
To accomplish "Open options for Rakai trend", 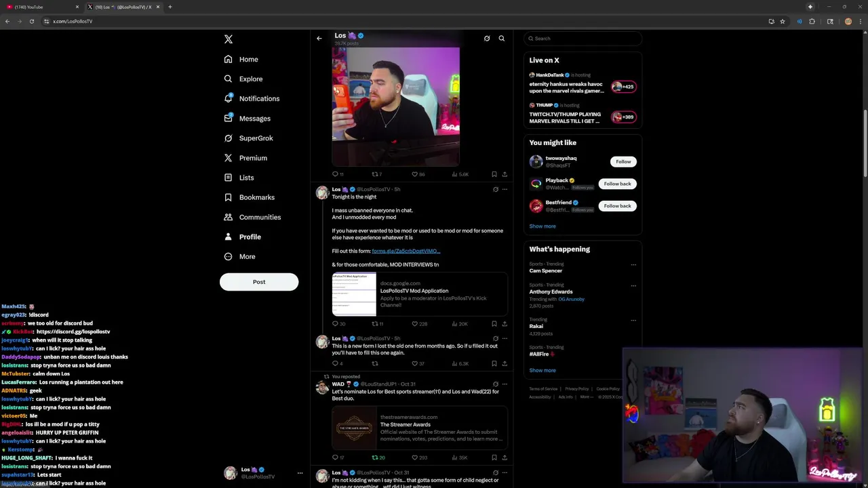I will [x=633, y=321].
